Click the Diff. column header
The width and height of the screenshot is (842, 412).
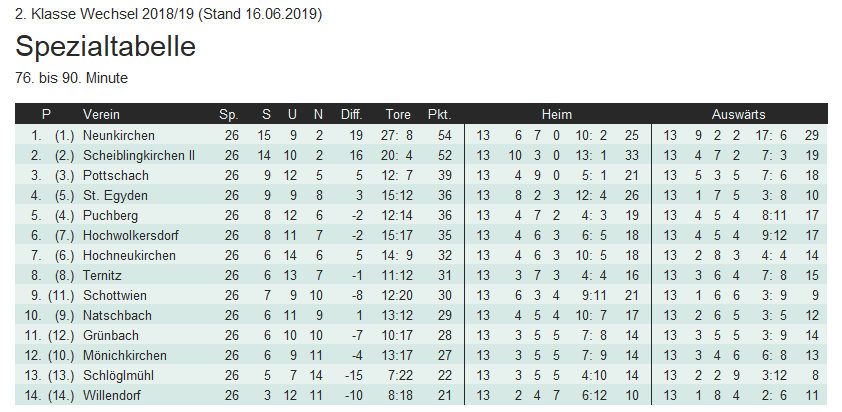tap(352, 114)
